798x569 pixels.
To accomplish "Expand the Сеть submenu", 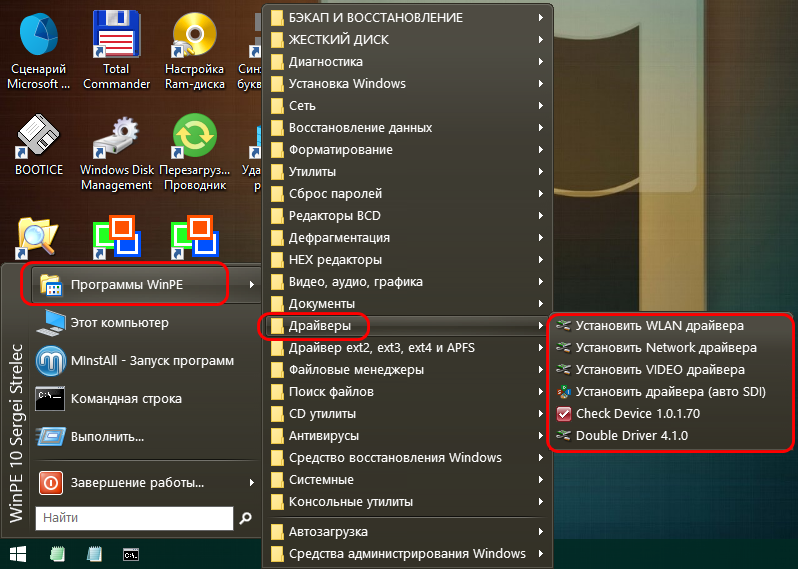I will point(407,106).
